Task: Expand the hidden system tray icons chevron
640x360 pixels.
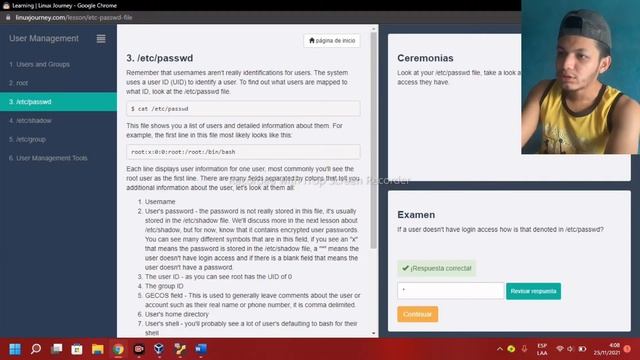Action: (500, 349)
